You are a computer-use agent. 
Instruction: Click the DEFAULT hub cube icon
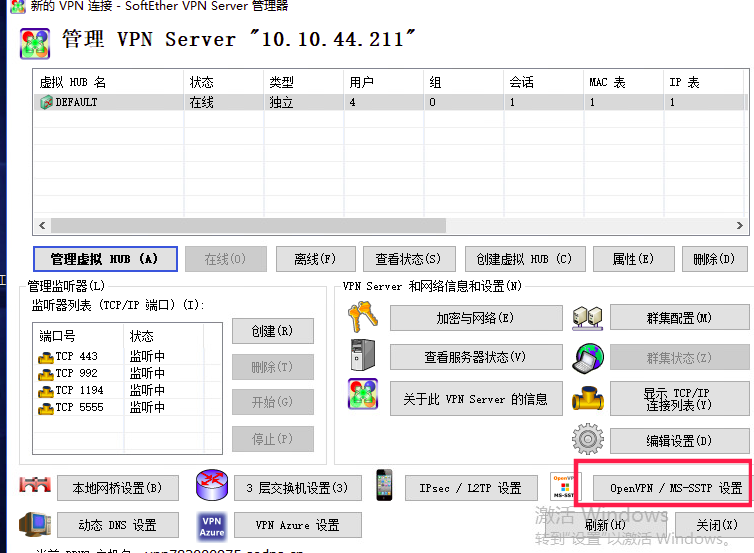click(46, 102)
